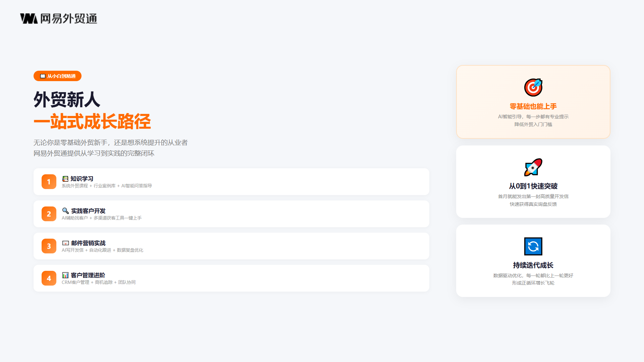Screen dimensions: 644x362
Task: Click the blue refresh-arrows icon above 持续迭代成长
Action: (533, 246)
